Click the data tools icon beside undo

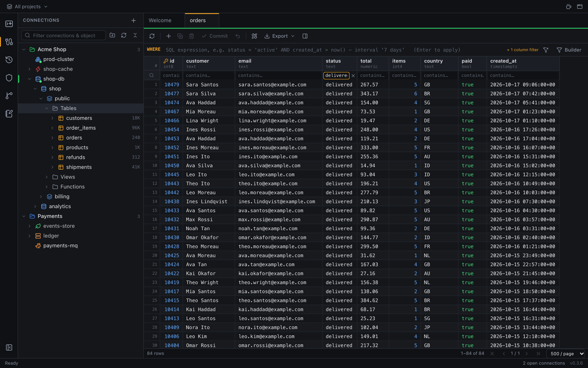[254, 36]
